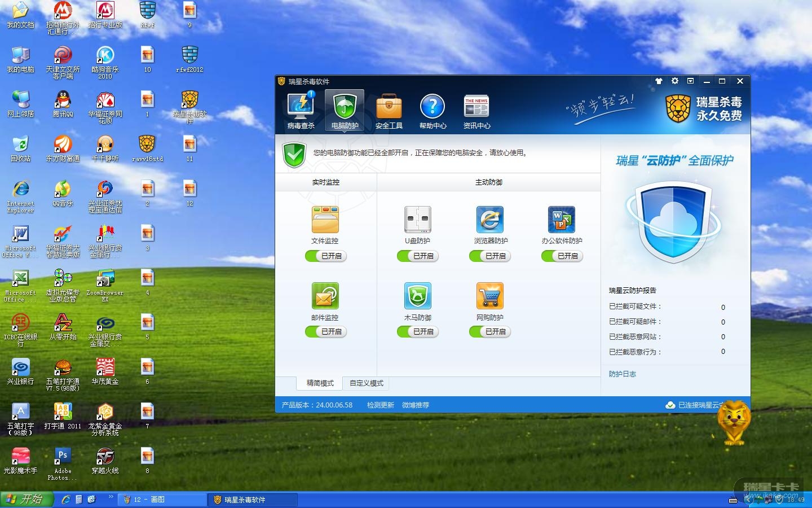Viewport: 812px width, 508px height.
Task: Select the 我的电脑 desktop icon
Action: (20, 60)
